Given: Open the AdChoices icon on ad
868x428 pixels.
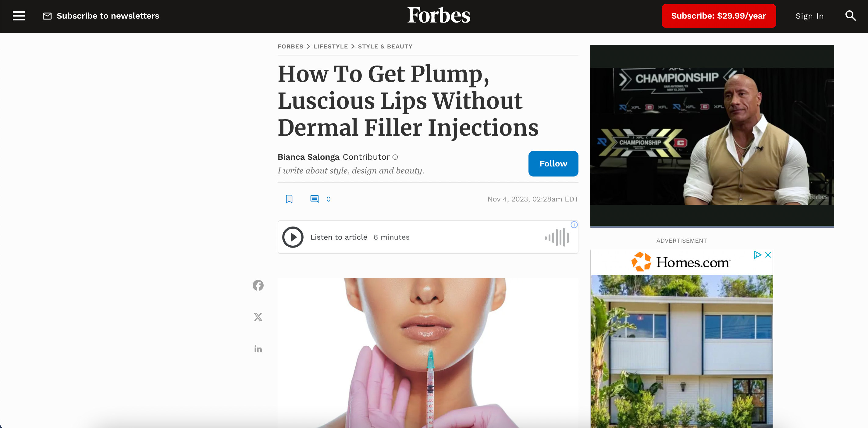Looking at the screenshot, I should coord(757,255).
